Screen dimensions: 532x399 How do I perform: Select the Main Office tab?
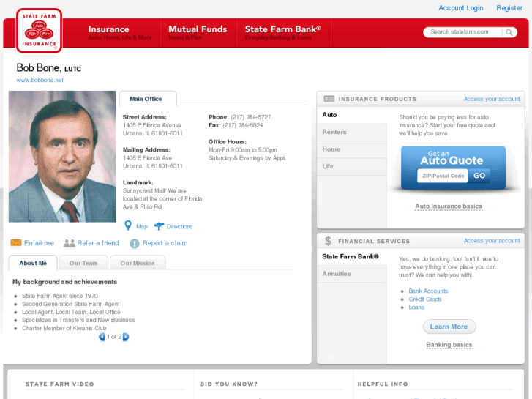(148, 99)
